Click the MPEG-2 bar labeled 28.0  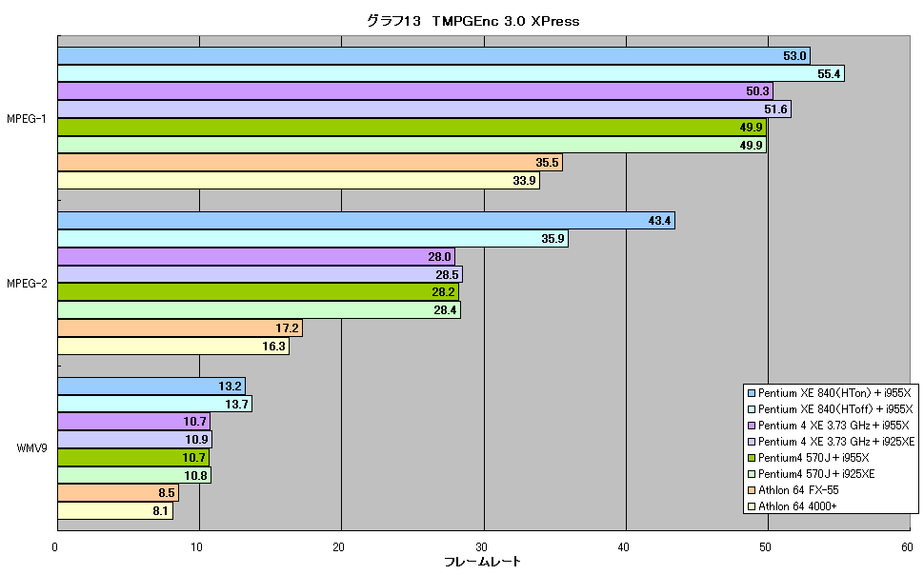pos(256,257)
